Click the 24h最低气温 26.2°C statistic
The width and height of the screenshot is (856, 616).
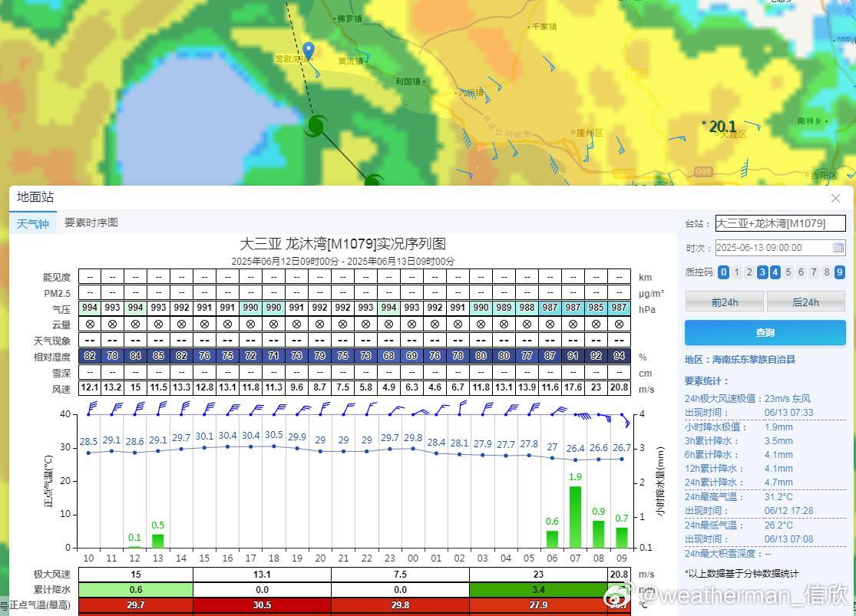[739, 525]
